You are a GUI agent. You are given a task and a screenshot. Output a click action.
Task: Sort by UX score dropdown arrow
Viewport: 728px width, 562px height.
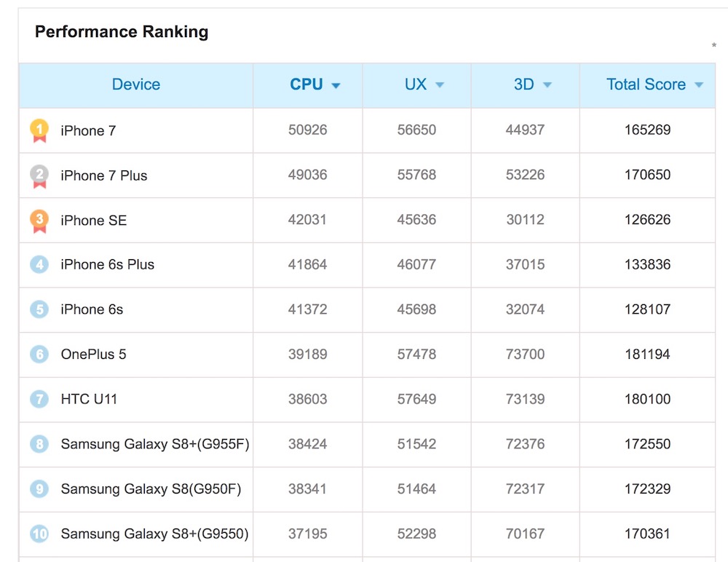(x=440, y=86)
